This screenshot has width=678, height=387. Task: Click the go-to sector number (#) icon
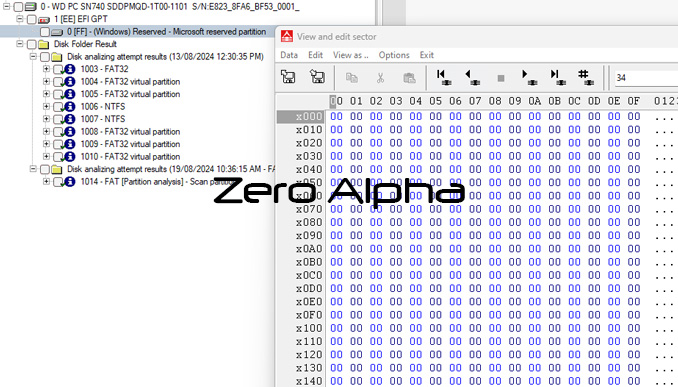(x=585, y=77)
